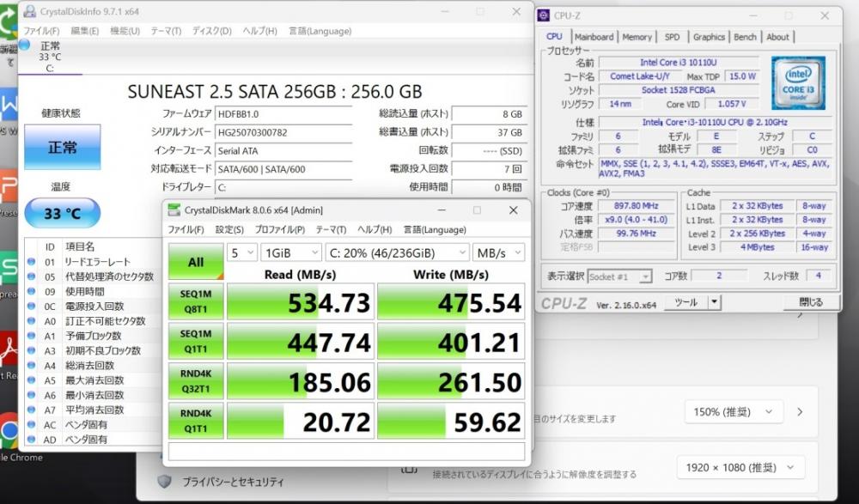The width and height of the screenshot is (859, 504).
Task: Open the MB/s unit dropdown
Action: [498, 253]
